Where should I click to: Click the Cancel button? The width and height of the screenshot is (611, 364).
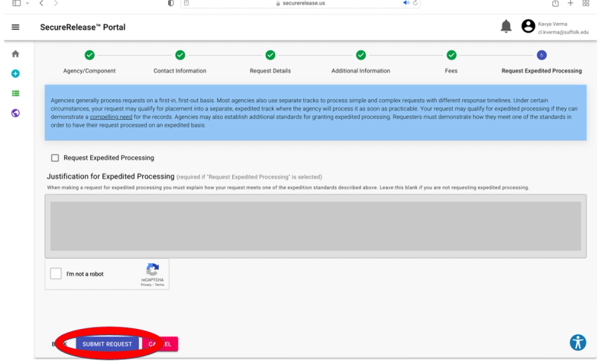click(160, 344)
